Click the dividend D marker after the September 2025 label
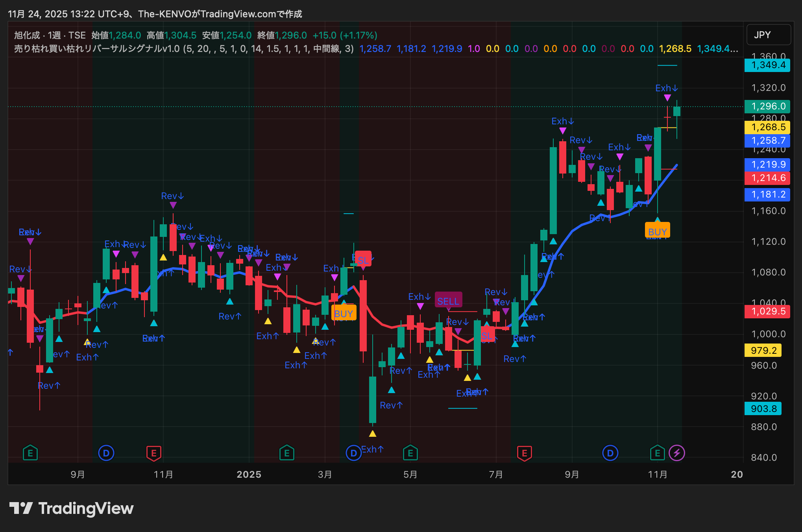The width and height of the screenshot is (802, 532). coord(610,453)
